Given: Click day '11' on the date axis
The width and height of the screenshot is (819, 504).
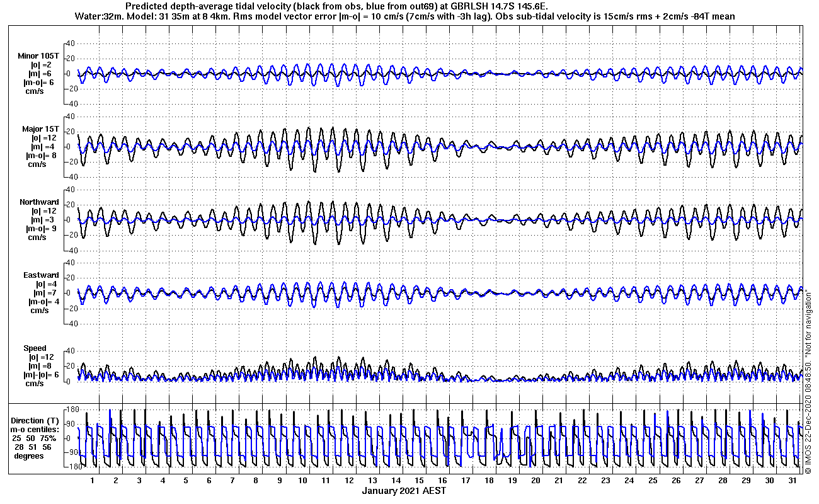Looking at the screenshot, I should 325,481.
